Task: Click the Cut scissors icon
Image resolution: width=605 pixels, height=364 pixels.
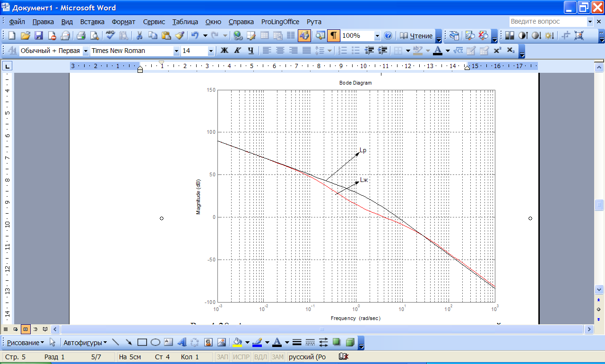Action: (x=139, y=35)
